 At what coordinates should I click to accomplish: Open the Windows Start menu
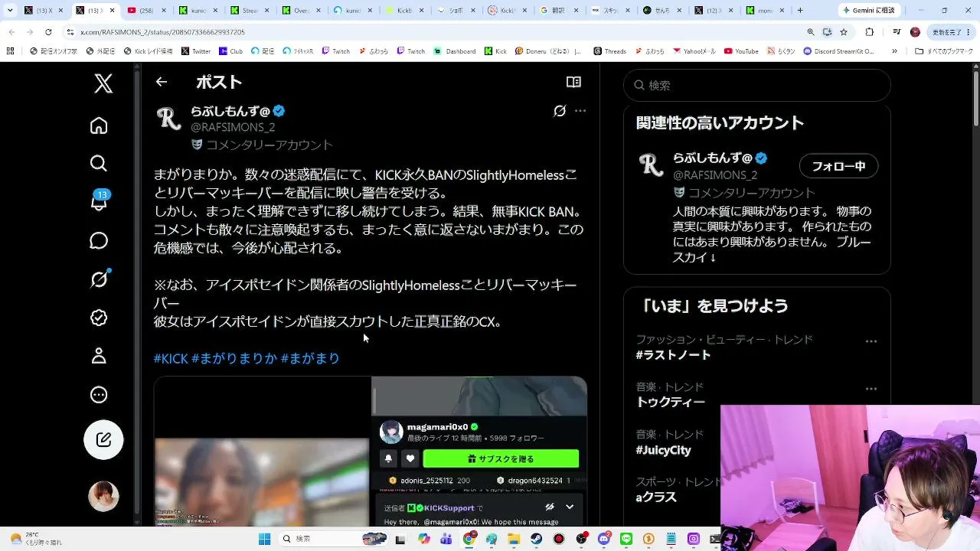(264, 539)
